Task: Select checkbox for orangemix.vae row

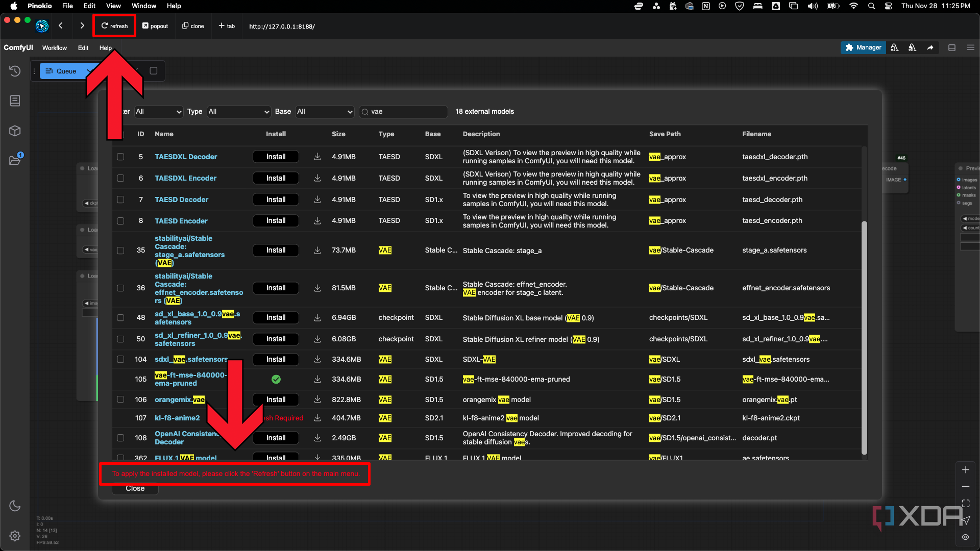Action: (x=120, y=399)
